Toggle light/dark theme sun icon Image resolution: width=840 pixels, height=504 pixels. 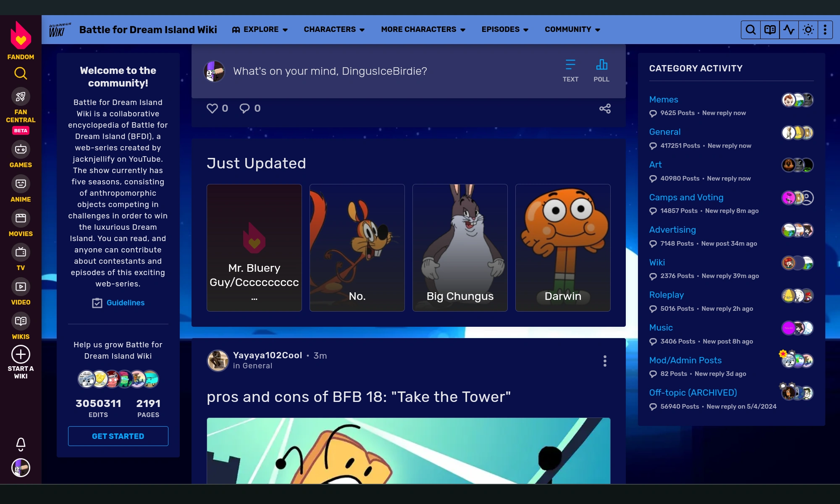point(808,30)
